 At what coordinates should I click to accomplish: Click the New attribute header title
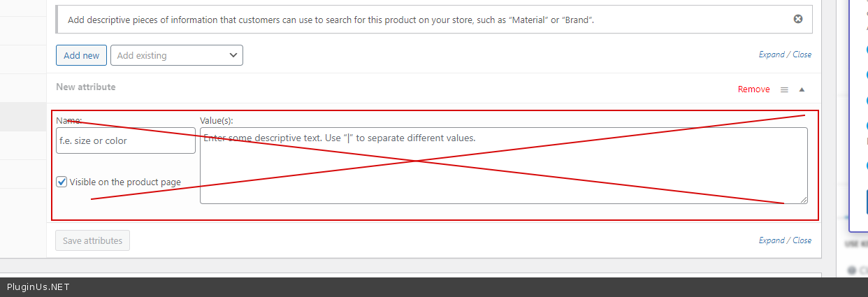pyautogui.click(x=86, y=87)
